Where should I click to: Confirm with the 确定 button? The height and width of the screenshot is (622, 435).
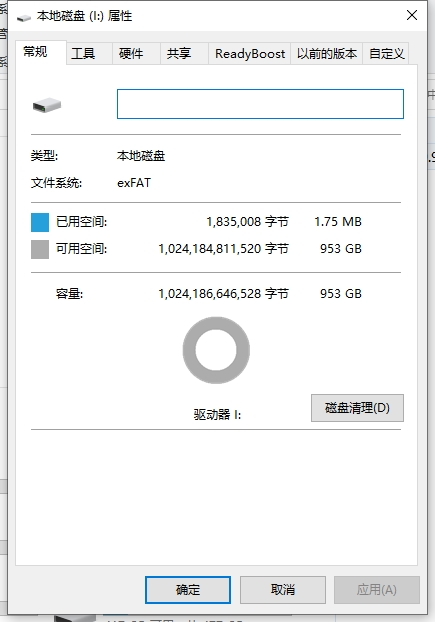click(188, 590)
